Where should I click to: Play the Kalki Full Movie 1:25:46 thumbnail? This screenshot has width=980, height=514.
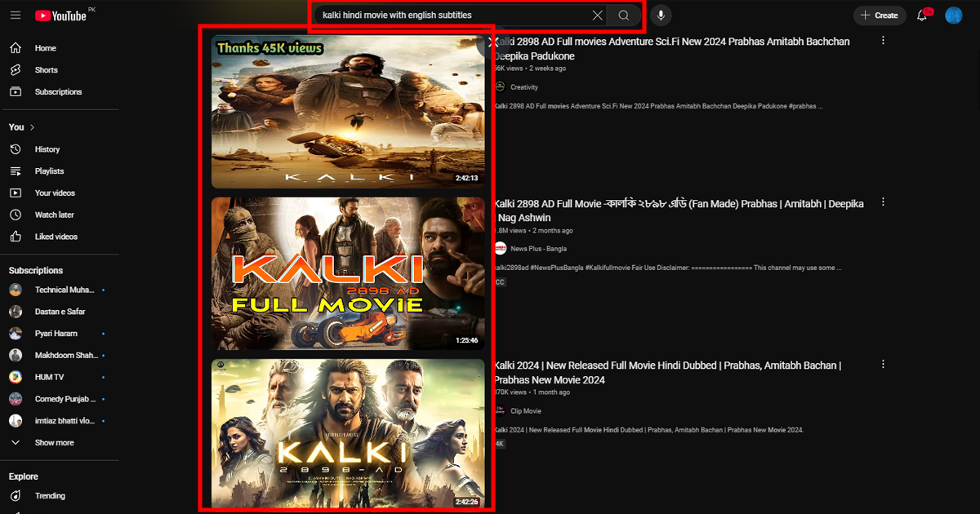(348, 273)
